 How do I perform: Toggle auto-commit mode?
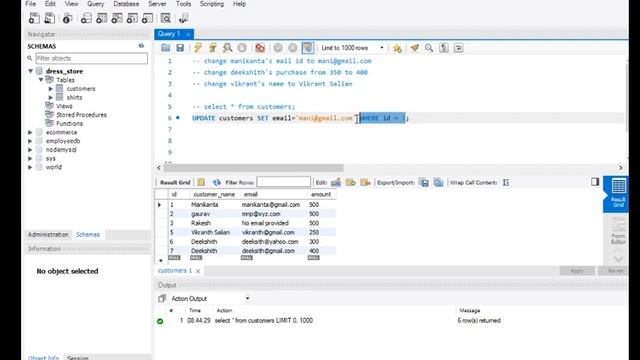coord(308,48)
